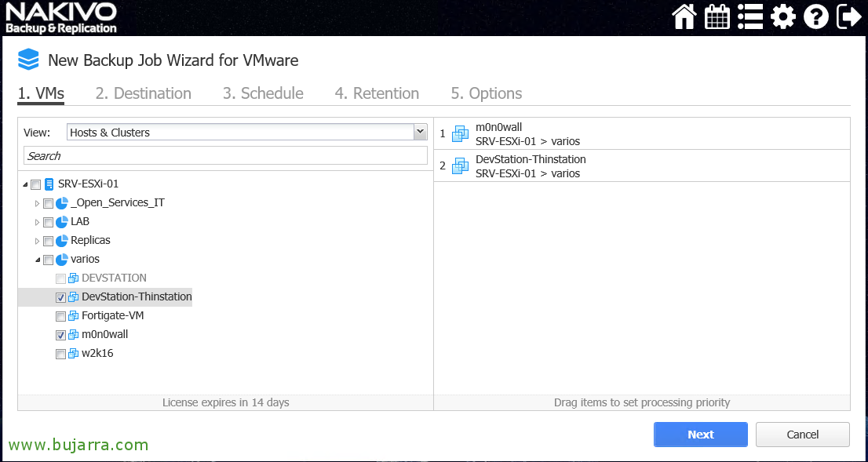The width and height of the screenshot is (868, 462).
Task: Click the _Open_Services_IT resource pool icon
Action: coord(61,203)
